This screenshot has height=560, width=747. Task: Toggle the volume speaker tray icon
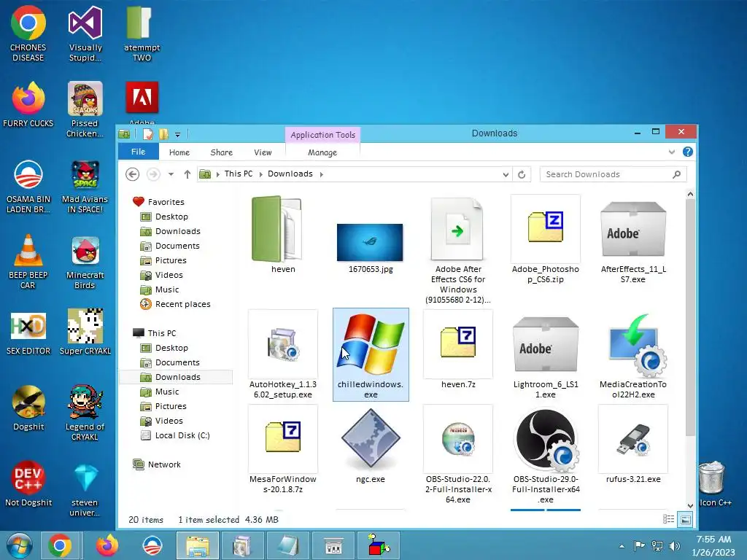click(674, 546)
